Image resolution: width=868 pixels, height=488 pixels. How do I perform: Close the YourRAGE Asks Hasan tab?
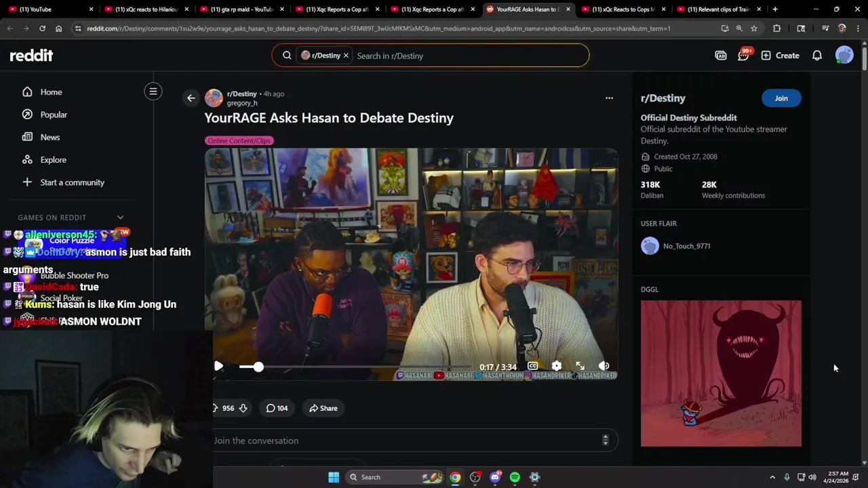(x=568, y=9)
